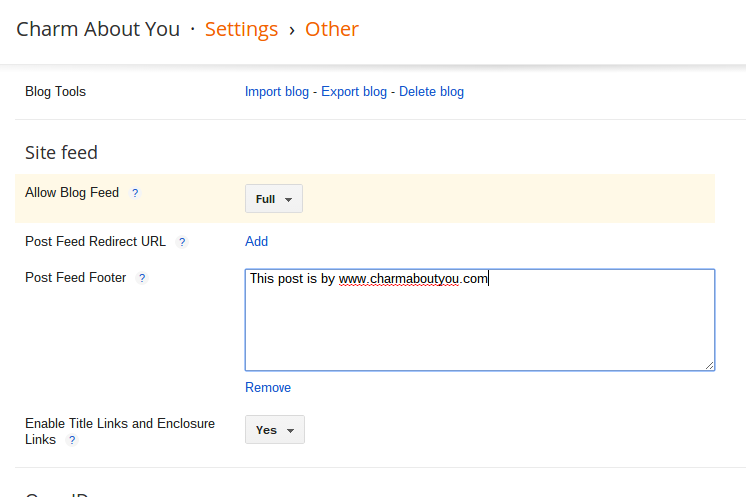746x497 pixels.
Task: Expand the Allow Blog Feed 'Full' dropdown
Action: tap(274, 199)
